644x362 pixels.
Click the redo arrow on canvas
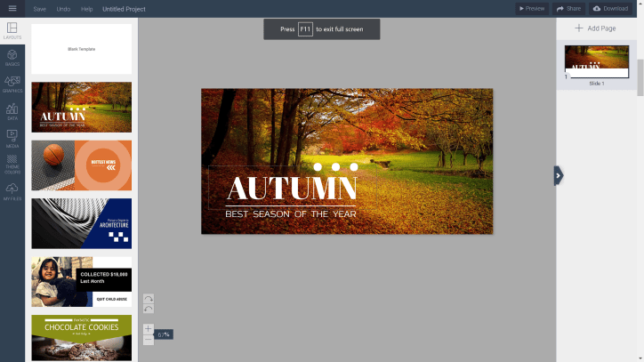click(x=149, y=298)
